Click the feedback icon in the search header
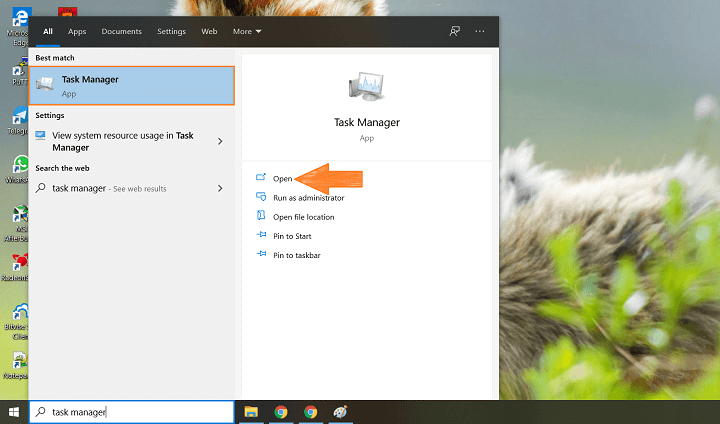Image resolution: width=720 pixels, height=424 pixels. tap(454, 31)
